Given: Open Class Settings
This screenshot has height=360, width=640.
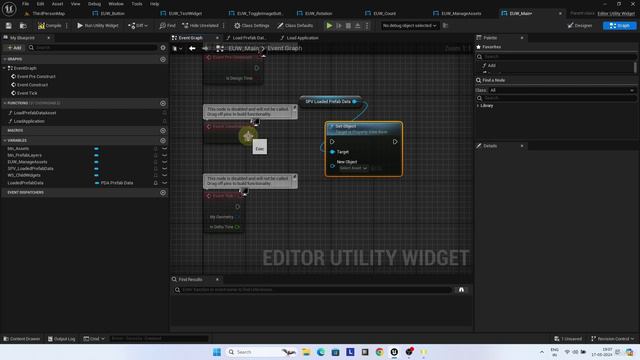Looking at the screenshot, I should coord(251,26).
